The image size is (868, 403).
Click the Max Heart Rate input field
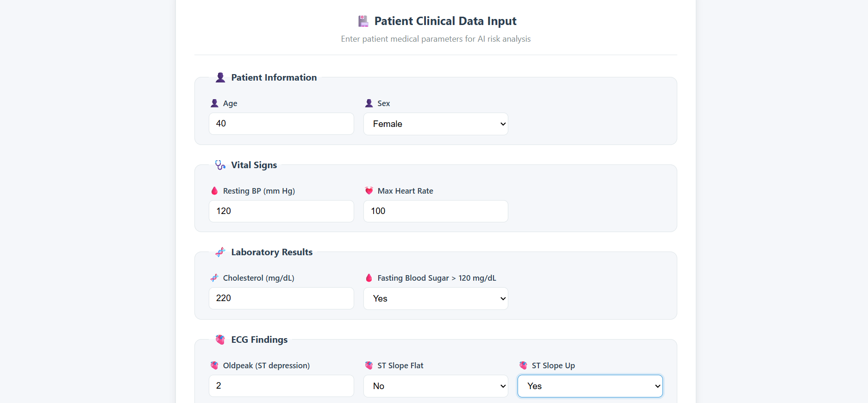tap(436, 211)
